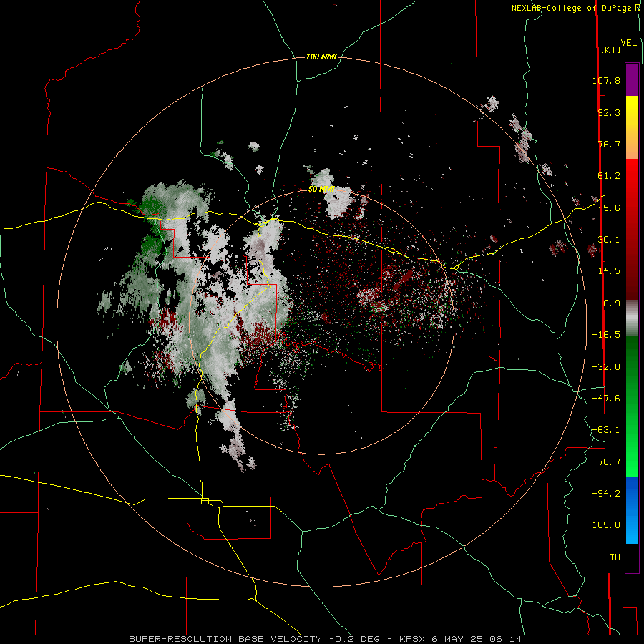Click the -16.5 scale value
The width and height of the screenshot is (644, 644).
click(x=606, y=335)
